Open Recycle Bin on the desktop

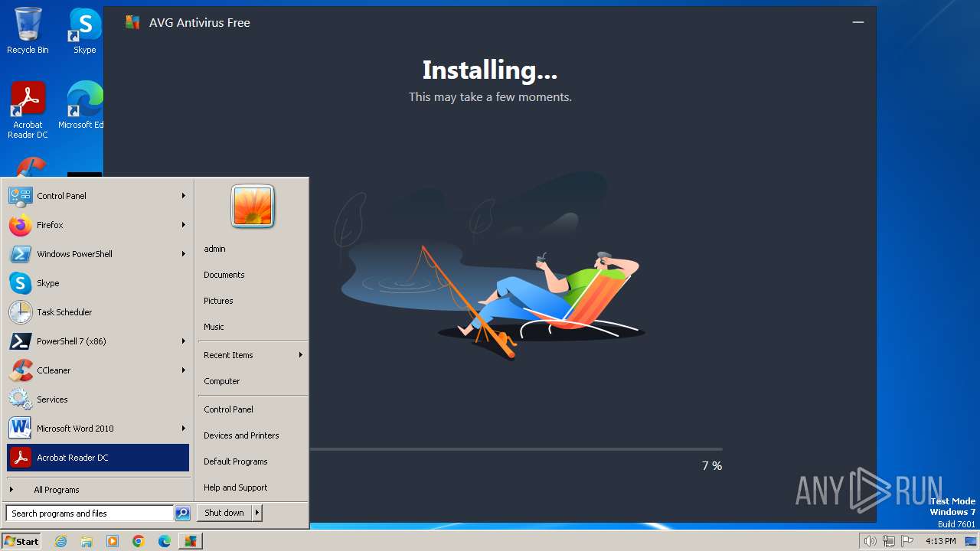(x=28, y=31)
